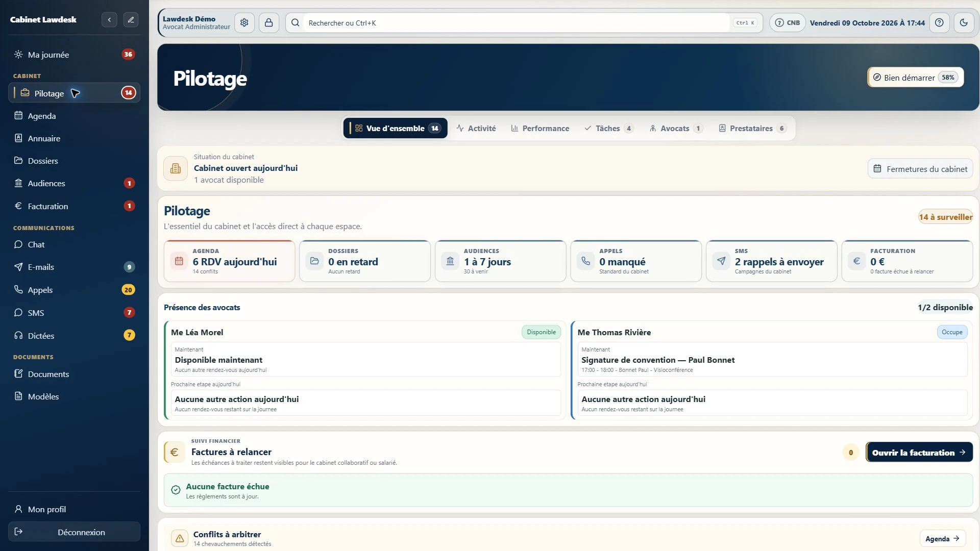Open Mon profil at sidebar bottom
The width and height of the screenshot is (980, 551).
[x=74, y=509]
